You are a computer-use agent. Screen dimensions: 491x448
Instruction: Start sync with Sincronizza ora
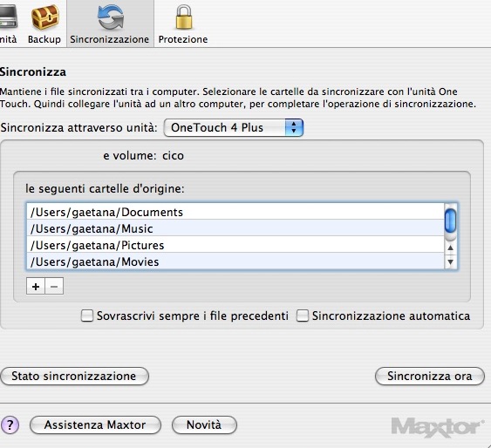click(x=430, y=376)
